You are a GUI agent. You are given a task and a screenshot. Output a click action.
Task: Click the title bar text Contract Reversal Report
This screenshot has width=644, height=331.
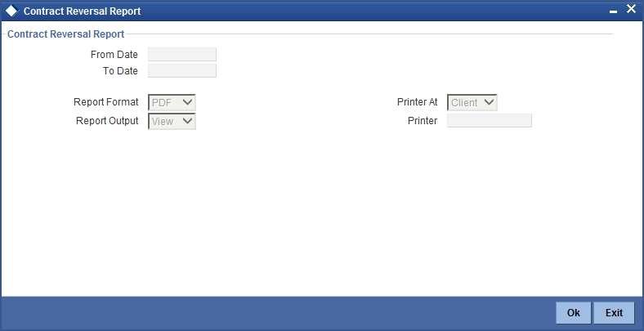[x=83, y=11]
